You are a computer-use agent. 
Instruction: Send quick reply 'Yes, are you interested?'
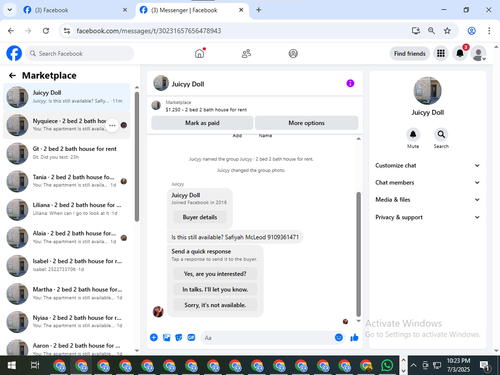[x=215, y=274]
